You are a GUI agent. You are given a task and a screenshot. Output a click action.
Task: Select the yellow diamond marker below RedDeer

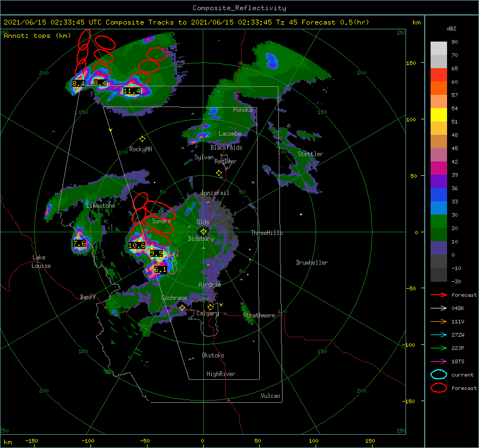click(219, 173)
